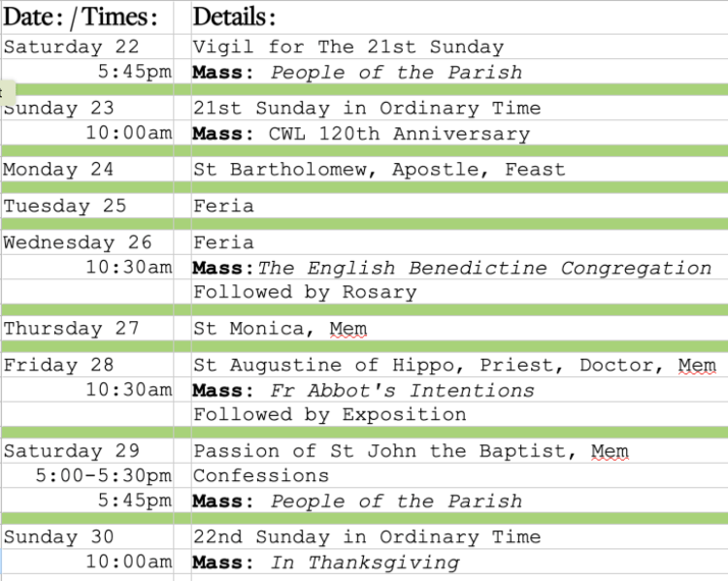Click 'Passion of St John the Baptist' cell
728x581 pixels.
[x=460, y=451]
